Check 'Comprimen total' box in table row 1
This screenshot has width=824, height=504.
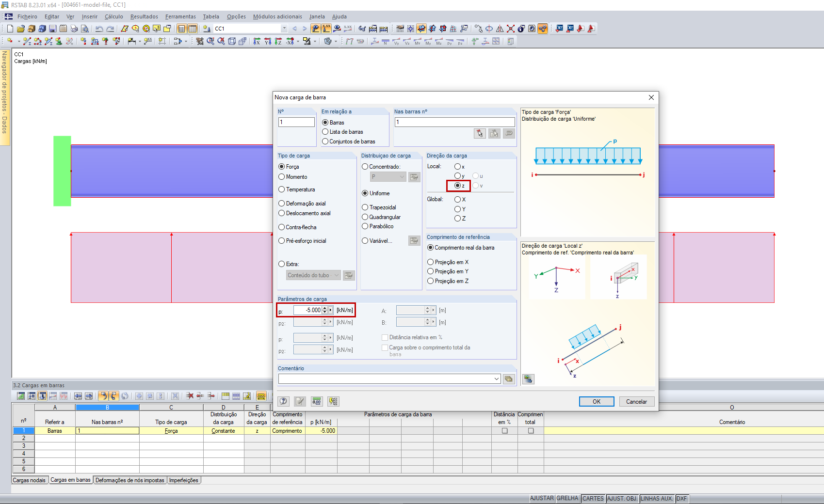[531, 431]
